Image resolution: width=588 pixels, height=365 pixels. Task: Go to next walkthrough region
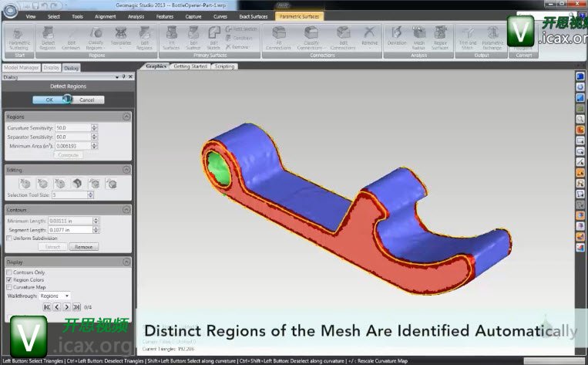coord(66,307)
